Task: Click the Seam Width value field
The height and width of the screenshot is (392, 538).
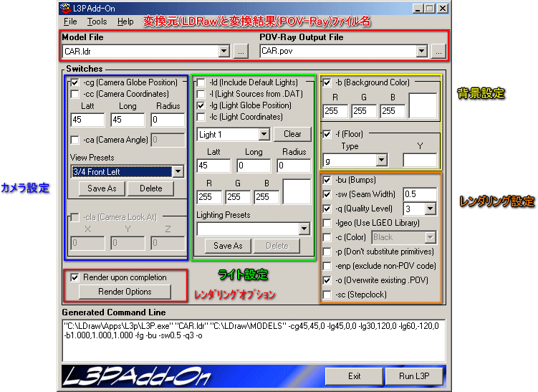Action: pyautogui.click(x=420, y=194)
